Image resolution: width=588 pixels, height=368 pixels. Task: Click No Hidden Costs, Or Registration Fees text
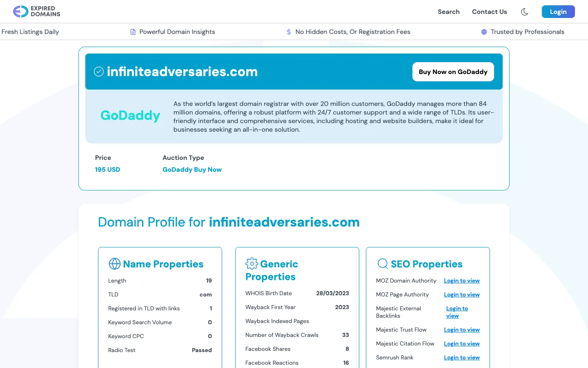[x=353, y=32]
